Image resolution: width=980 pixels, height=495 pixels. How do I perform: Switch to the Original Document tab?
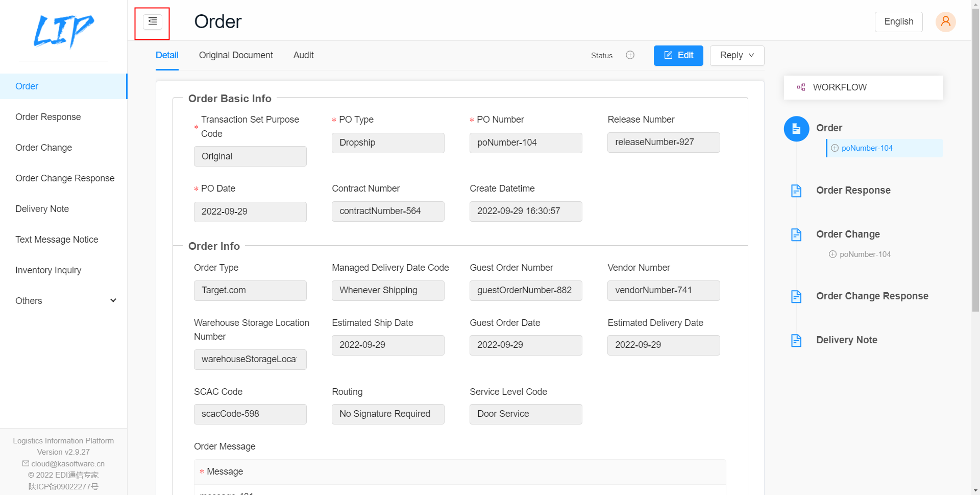pyautogui.click(x=236, y=55)
